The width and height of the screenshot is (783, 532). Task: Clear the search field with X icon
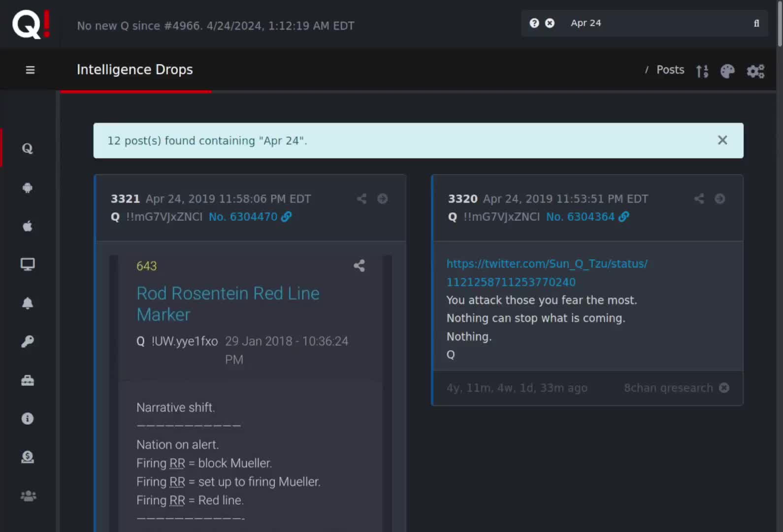[x=550, y=23]
